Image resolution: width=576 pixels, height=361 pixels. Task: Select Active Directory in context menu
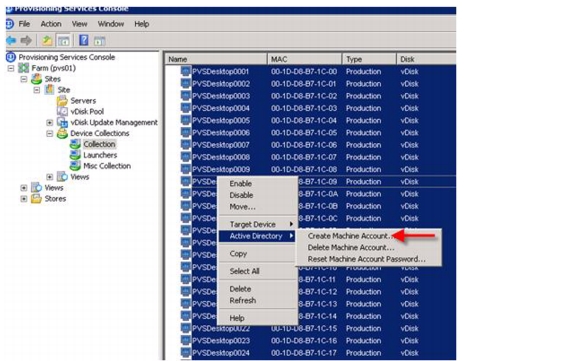257,236
